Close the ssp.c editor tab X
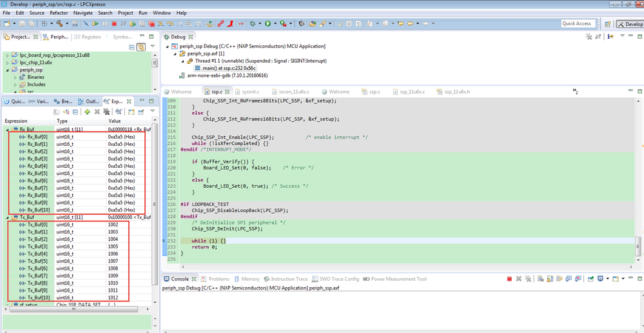 [227, 92]
